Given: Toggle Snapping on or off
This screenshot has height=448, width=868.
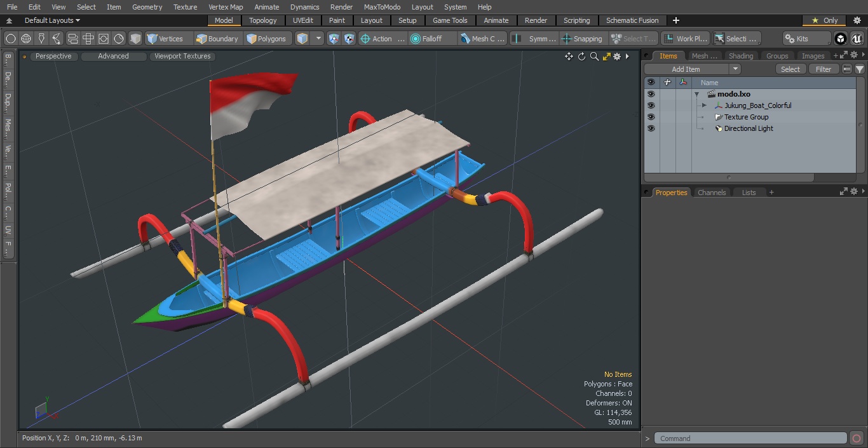Looking at the screenshot, I should 583,39.
